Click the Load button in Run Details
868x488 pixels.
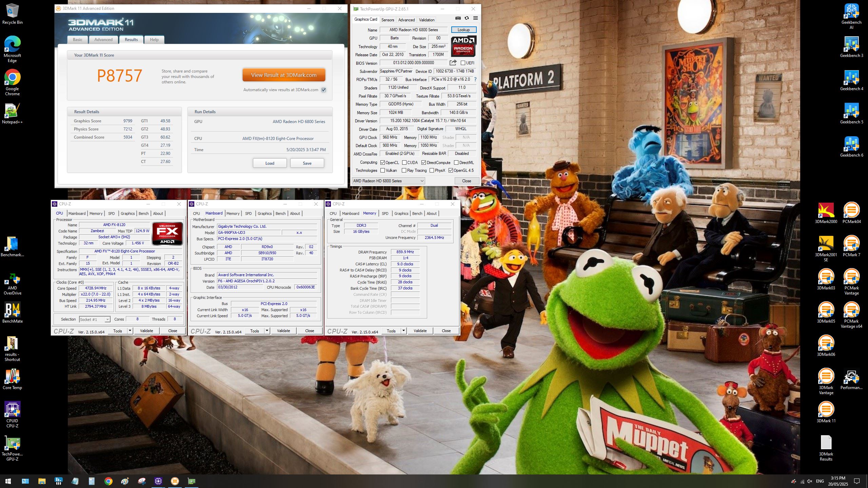coord(270,163)
